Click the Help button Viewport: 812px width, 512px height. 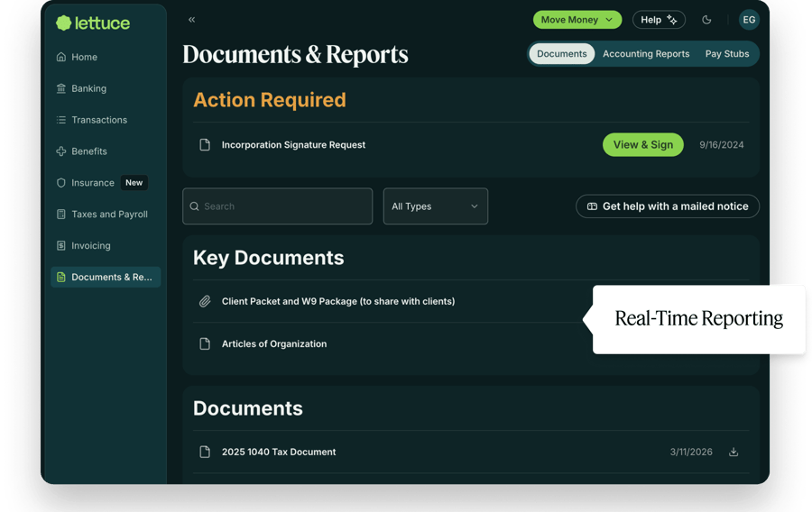[x=659, y=20]
